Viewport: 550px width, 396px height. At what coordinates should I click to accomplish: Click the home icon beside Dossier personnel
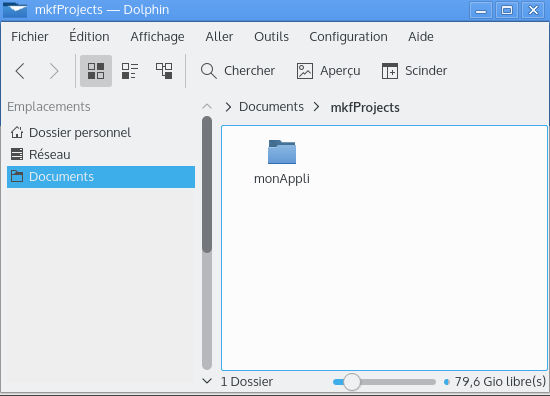17,133
